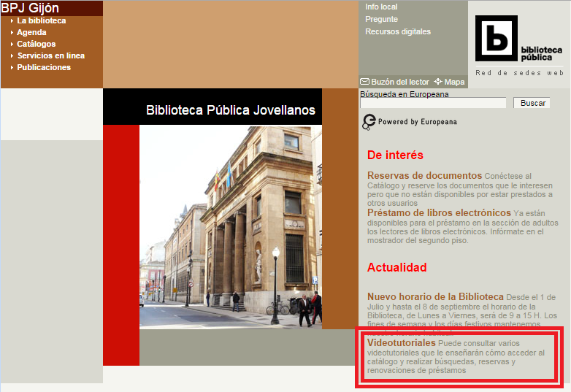Image resolution: width=571 pixels, height=392 pixels.
Task: Open the Pregunte link
Action: click(x=381, y=20)
